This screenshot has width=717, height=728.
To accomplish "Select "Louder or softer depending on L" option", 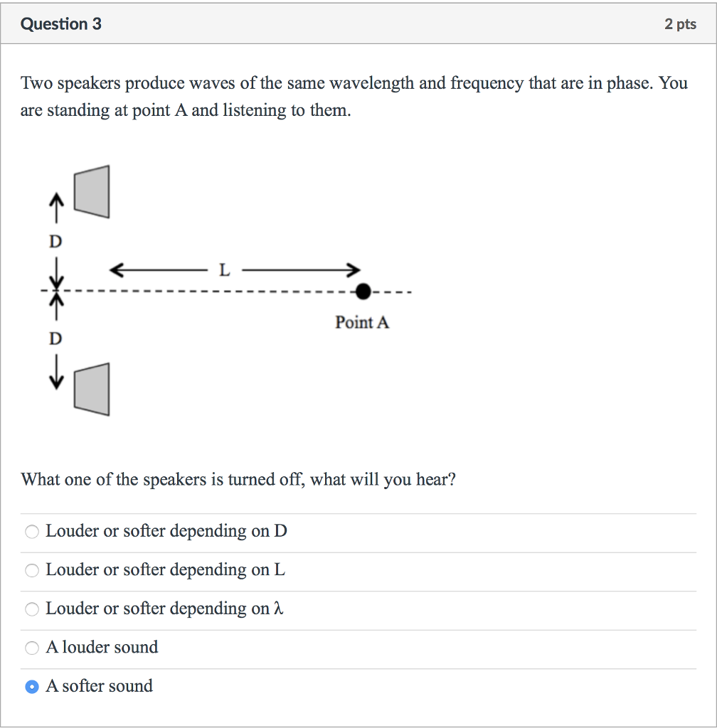I will click(31, 570).
